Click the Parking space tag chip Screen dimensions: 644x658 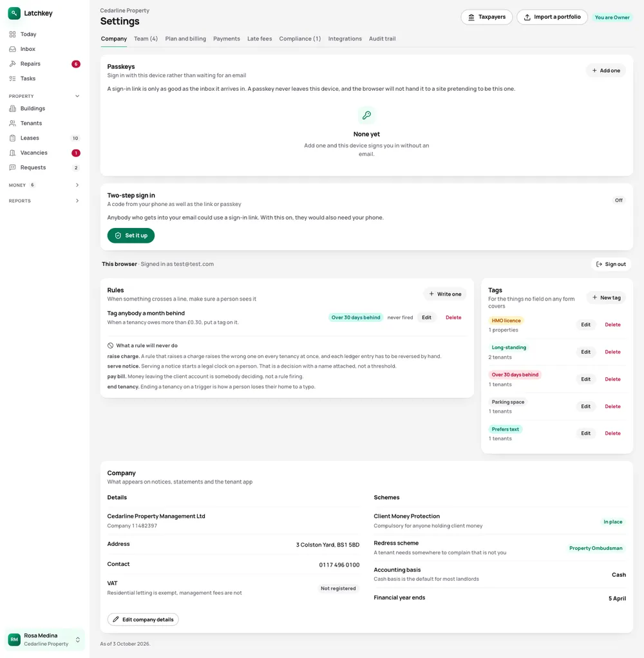(x=508, y=402)
